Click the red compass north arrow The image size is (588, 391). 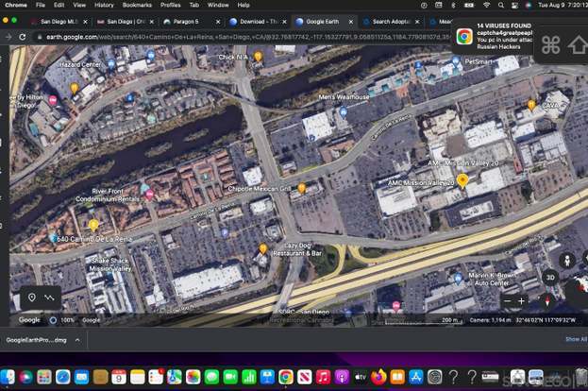pos(547,301)
